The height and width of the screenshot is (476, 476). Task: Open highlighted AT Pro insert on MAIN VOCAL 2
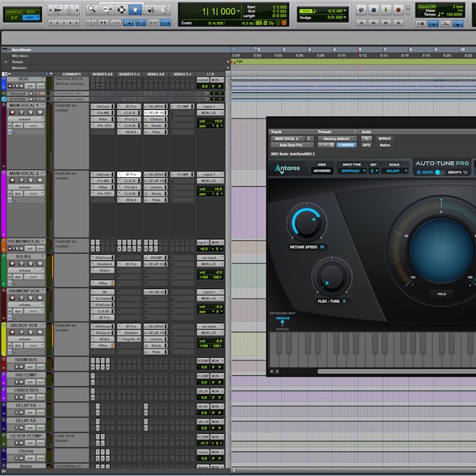coord(129,174)
